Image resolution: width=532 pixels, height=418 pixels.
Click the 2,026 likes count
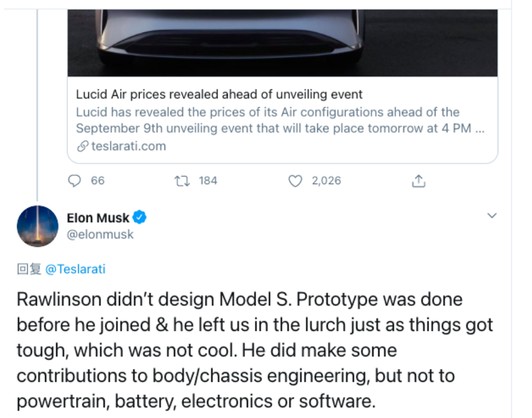326,181
